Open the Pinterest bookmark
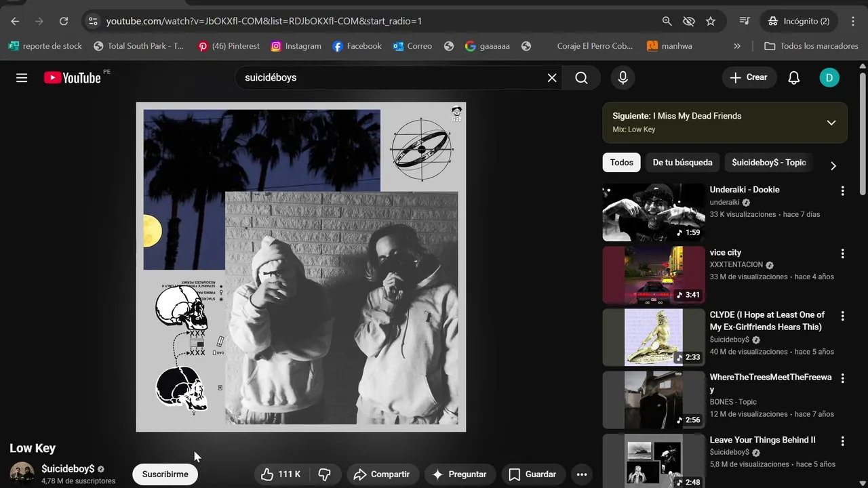Image resolution: width=868 pixels, height=488 pixels. (x=229, y=46)
